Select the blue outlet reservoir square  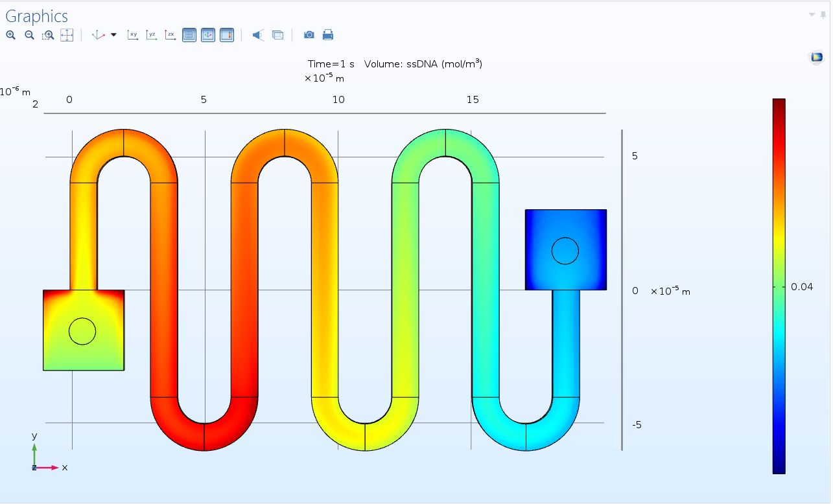[x=565, y=249]
